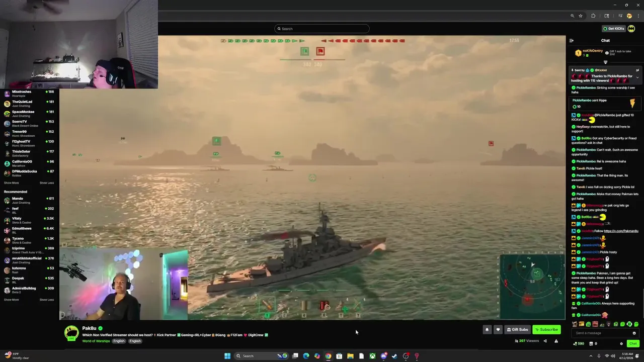
Task: Send message with the green Chat button
Action: (633, 344)
